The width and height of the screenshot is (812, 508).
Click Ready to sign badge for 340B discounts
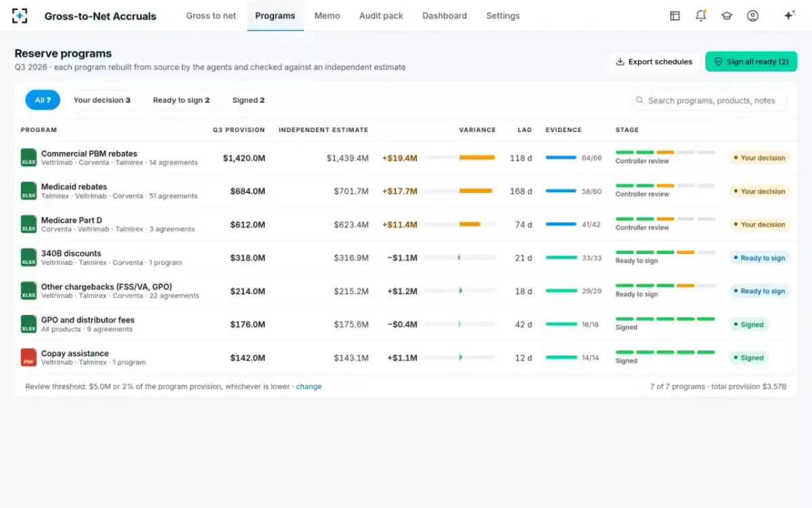[759, 257]
